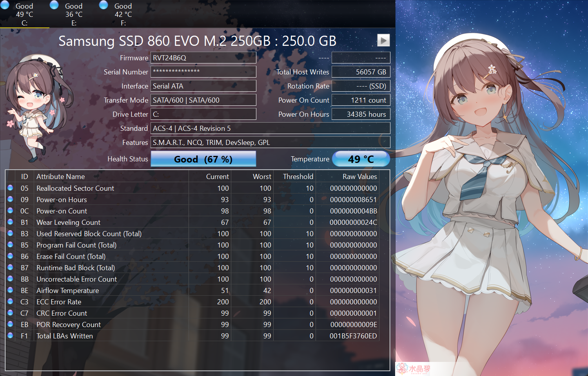Click the 49 °C temperature button
The width and height of the screenshot is (588, 376).
(361, 159)
